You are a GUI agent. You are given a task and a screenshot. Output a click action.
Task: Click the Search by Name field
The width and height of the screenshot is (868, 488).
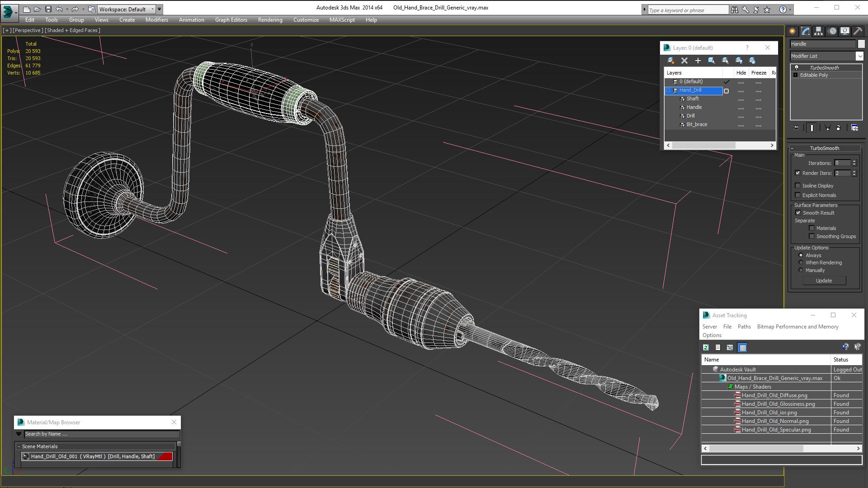click(x=102, y=434)
